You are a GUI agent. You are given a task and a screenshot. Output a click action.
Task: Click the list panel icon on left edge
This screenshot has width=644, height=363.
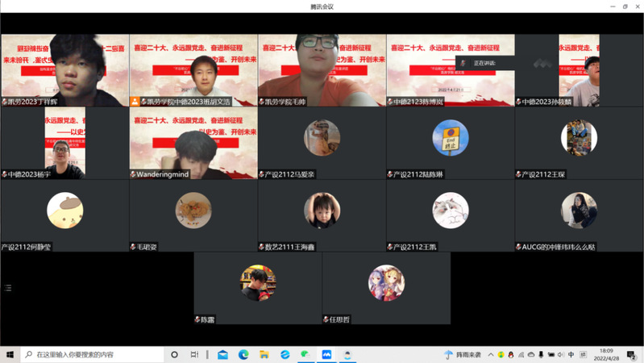(8, 287)
